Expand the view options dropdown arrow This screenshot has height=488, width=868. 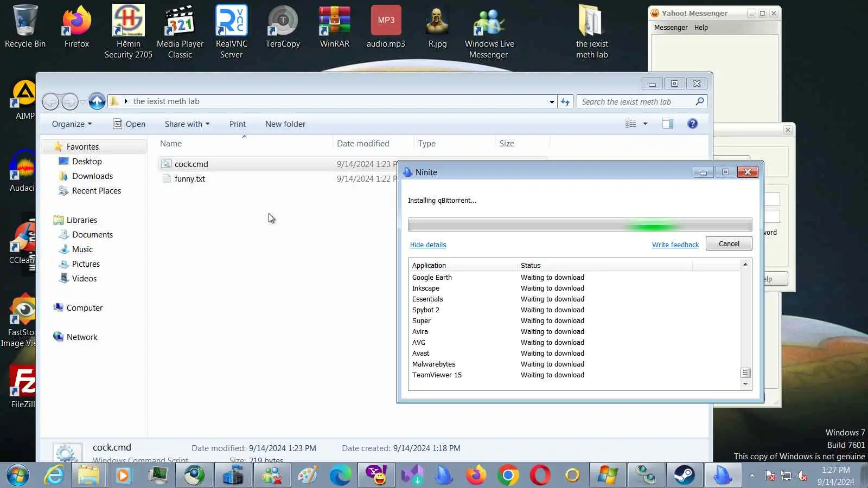645,124
